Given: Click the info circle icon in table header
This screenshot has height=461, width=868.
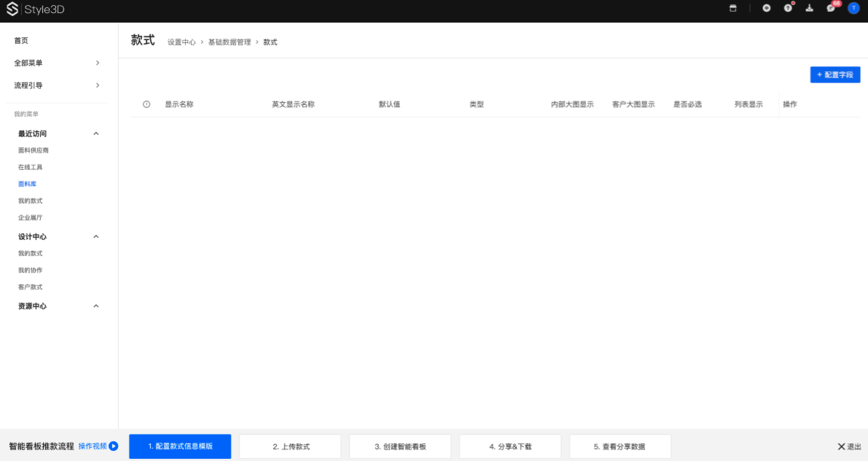Looking at the screenshot, I should click(146, 104).
